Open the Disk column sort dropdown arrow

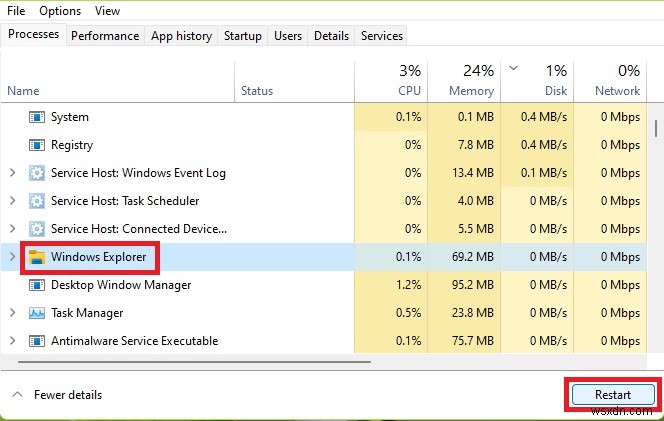click(514, 69)
